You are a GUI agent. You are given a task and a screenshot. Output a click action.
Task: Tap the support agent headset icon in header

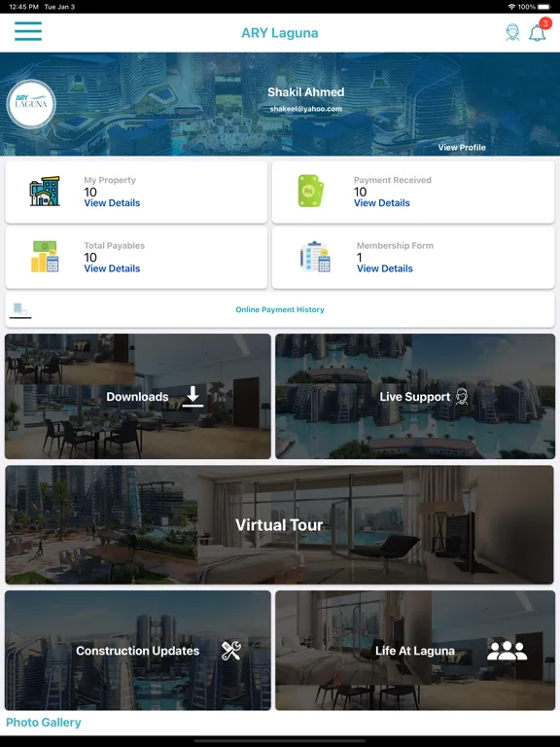[512, 32]
